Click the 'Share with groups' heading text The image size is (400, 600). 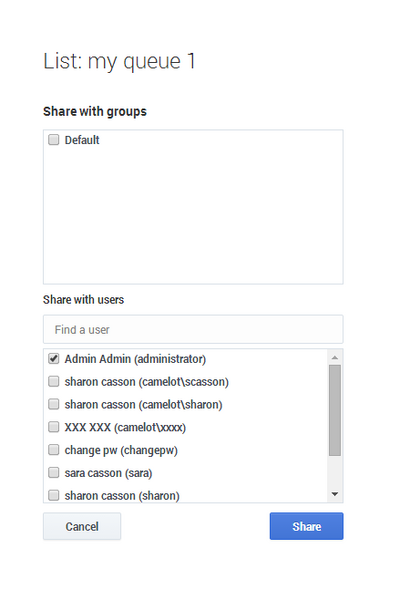[x=95, y=111]
